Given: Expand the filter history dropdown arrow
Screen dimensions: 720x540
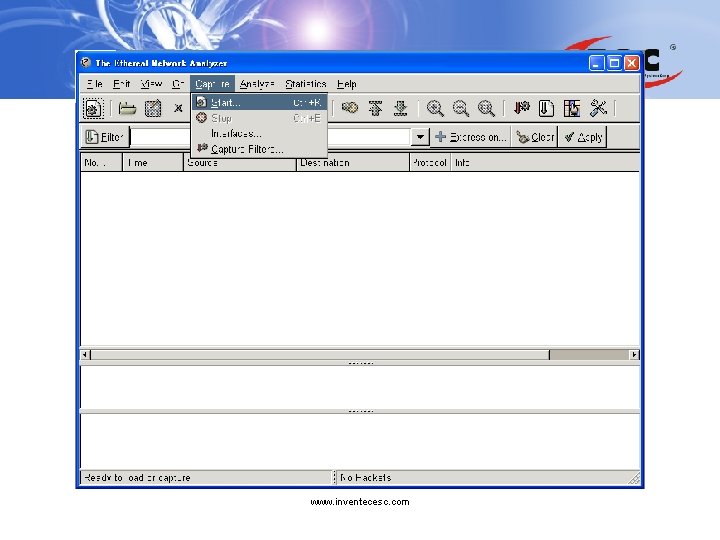Looking at the screenshot, I should click(420, 137).
